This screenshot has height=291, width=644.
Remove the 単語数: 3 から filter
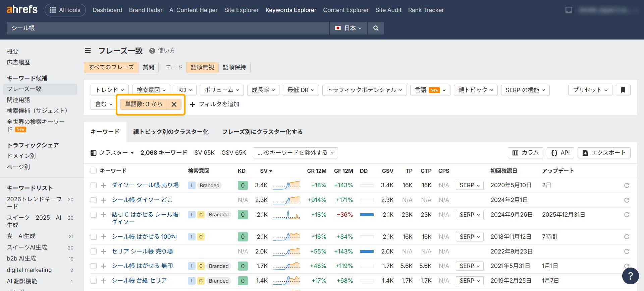174,104
